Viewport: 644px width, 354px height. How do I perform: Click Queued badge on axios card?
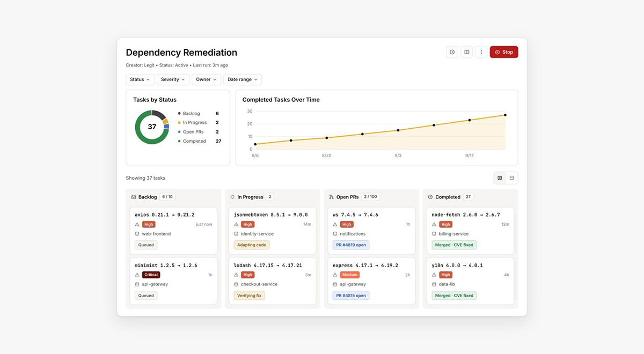click(146, 245)
